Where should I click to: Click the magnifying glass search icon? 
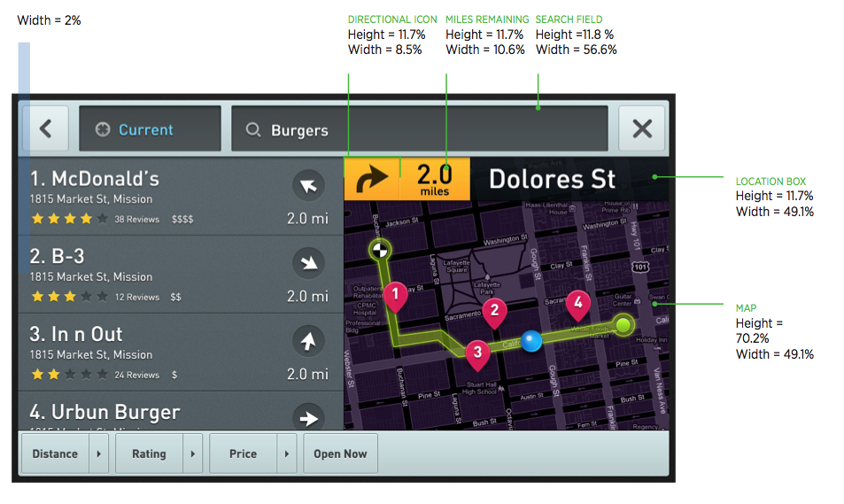click(253, 130)
